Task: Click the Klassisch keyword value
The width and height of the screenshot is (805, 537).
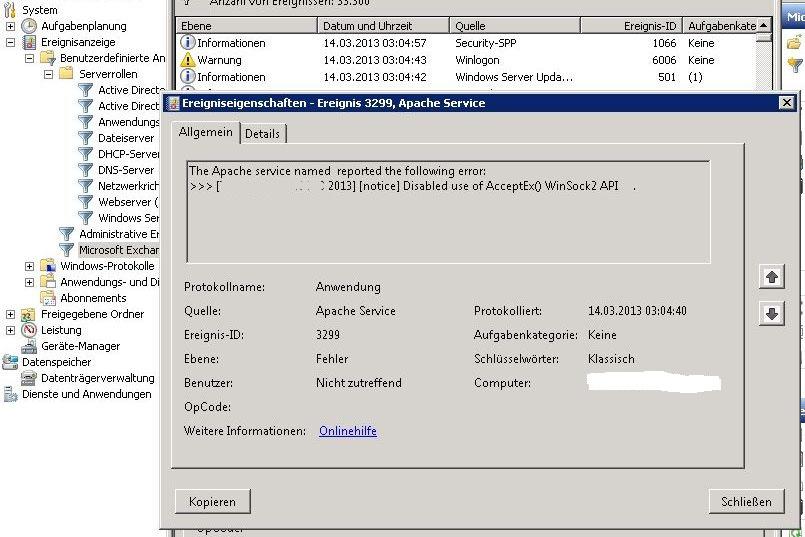Action: (611, 359)
